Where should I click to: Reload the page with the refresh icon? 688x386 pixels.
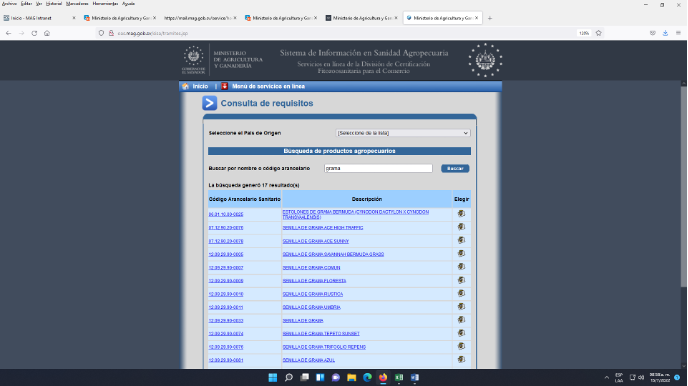coord(34,33)
